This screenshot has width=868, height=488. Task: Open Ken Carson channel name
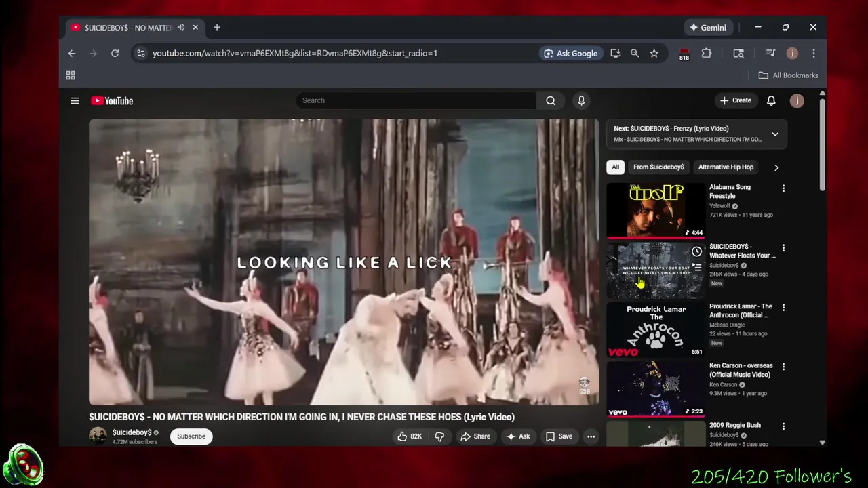(x=723, y=384)
